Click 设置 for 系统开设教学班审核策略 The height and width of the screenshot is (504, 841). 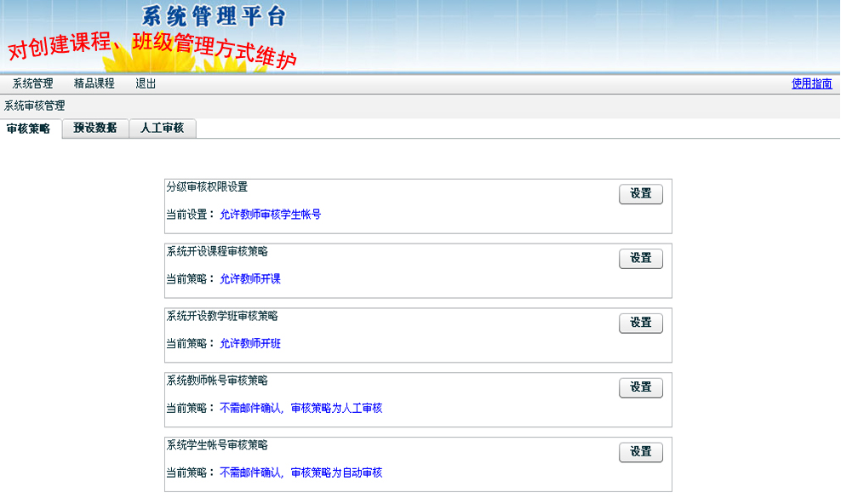click(x=640, y=324)
